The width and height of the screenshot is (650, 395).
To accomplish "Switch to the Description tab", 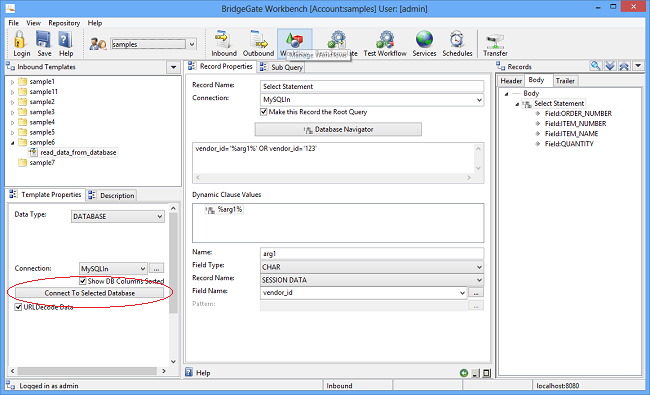I will pos(111,195).
